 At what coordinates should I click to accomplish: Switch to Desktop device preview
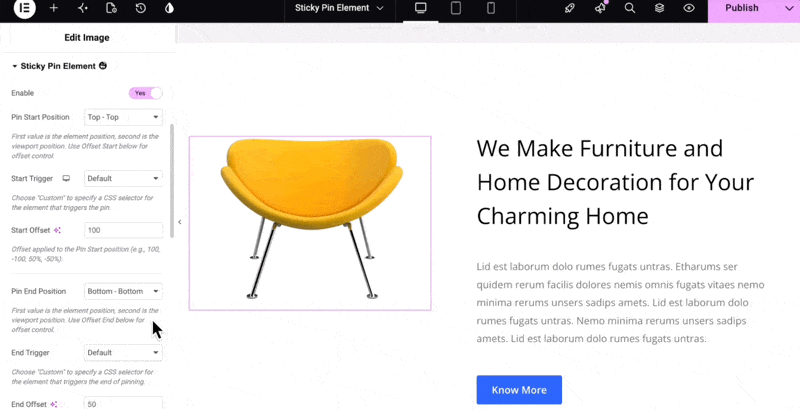point(420,8)
